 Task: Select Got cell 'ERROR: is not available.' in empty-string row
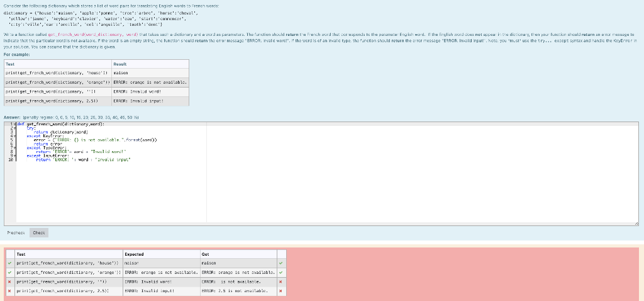[x=230, y=281]
